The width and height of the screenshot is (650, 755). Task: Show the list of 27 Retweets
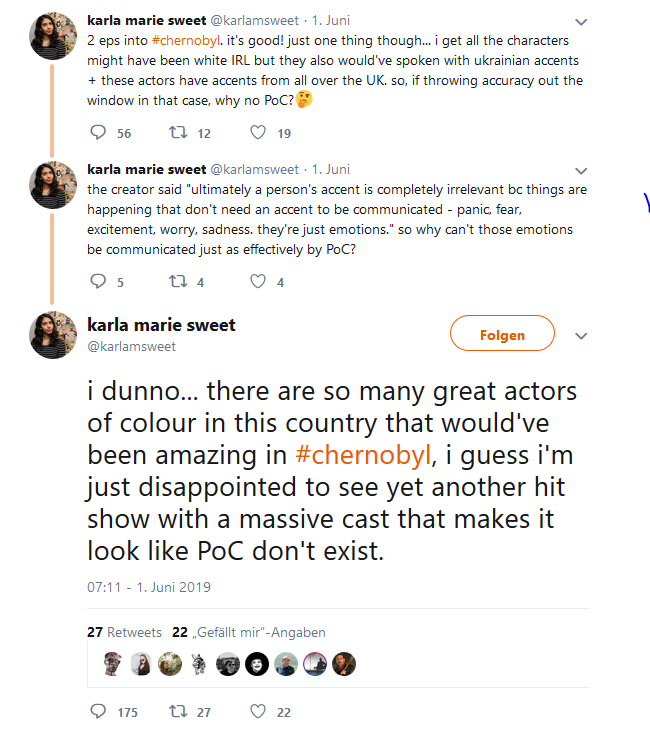(124, 632)
